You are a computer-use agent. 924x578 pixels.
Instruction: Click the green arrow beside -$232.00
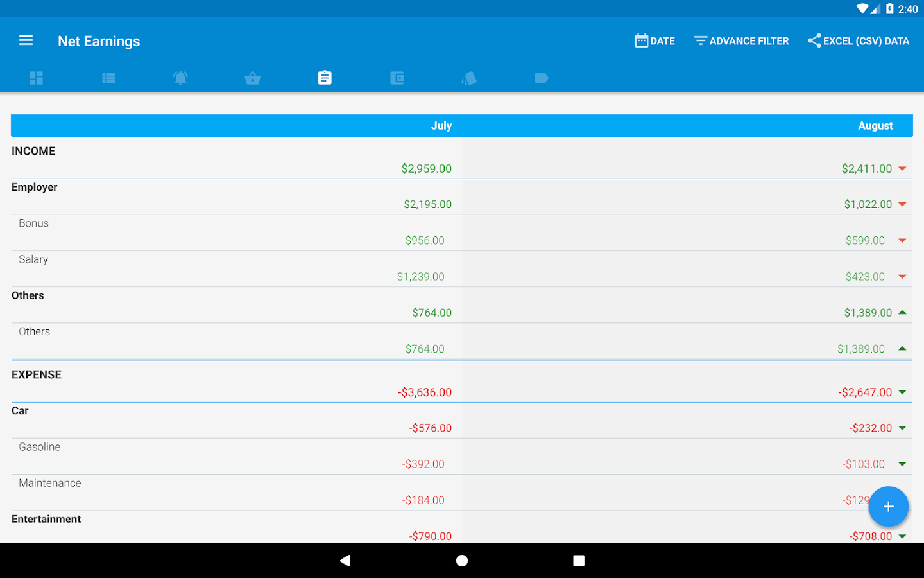(x=902, y=428)
